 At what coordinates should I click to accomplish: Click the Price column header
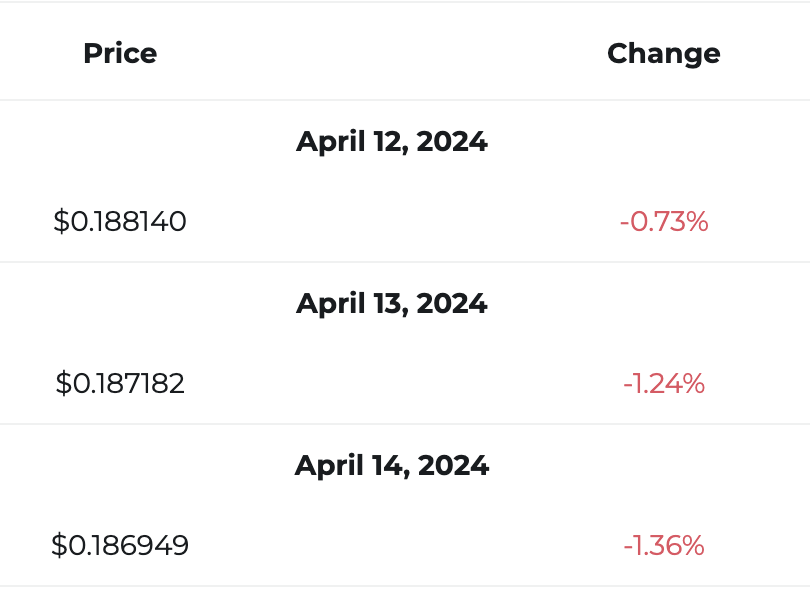click(x=120, y=53)
